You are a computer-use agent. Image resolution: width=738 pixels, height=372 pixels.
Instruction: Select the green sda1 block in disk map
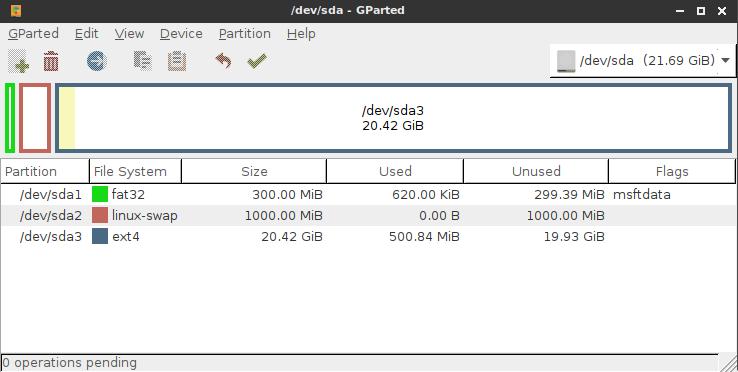10,118
